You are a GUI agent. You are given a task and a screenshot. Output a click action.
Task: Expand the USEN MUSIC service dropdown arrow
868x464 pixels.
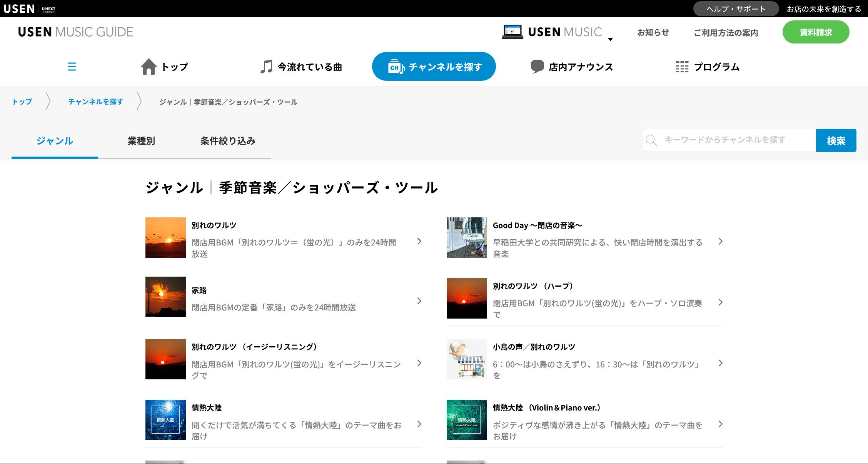pyautogui.click(x=610, y=39)
